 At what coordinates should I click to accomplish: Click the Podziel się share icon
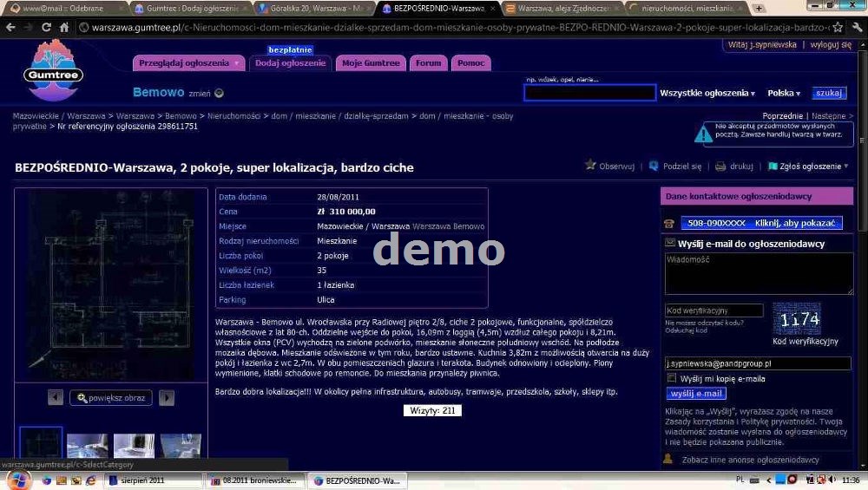coord(654,166)
